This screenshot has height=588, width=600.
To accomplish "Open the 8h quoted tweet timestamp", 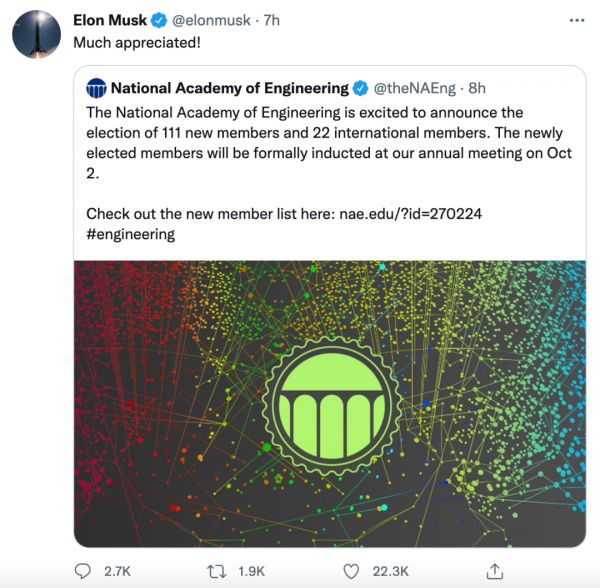I will pos(476,88).
